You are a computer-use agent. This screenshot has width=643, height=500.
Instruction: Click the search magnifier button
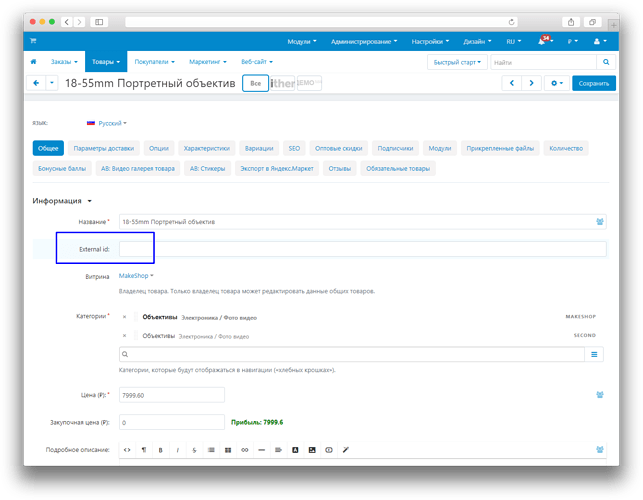coord(606,62)
